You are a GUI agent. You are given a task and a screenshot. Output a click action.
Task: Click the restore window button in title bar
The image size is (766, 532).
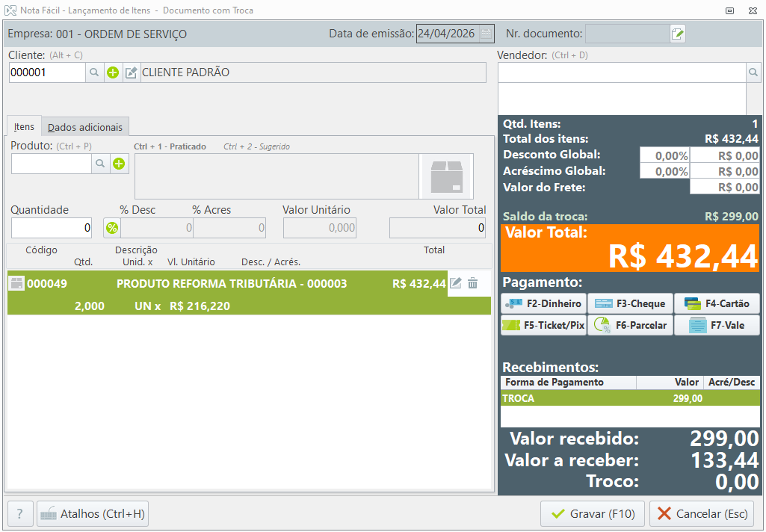730,10
